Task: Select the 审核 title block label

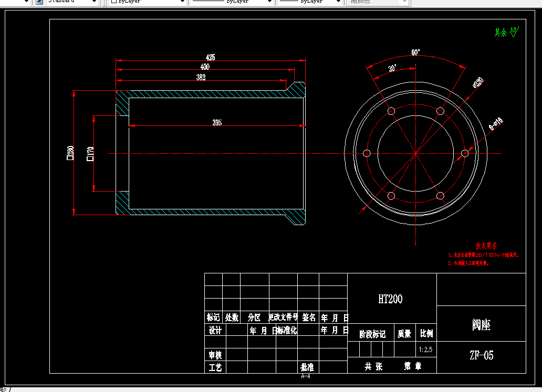Action: tap(215, 355)
